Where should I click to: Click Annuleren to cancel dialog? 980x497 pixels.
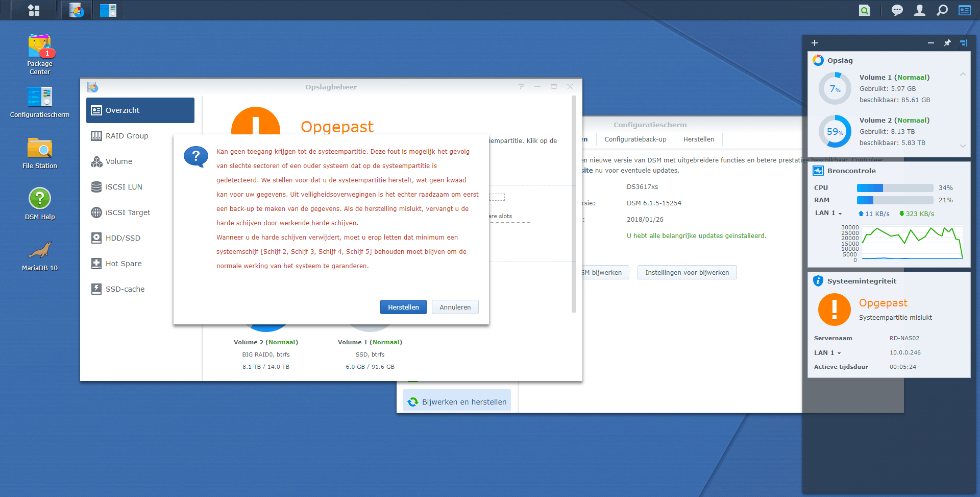[455, 307]
